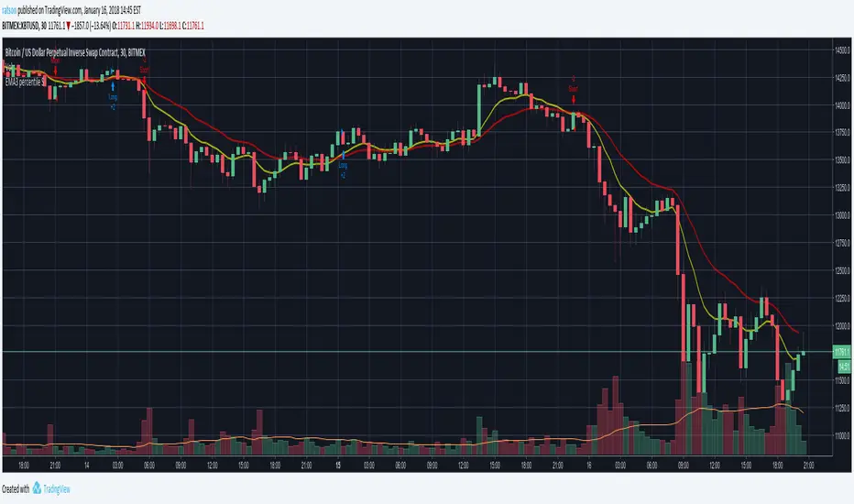Click the 14000.0 price axis label

pyautogui.click(x=839, y=105)
